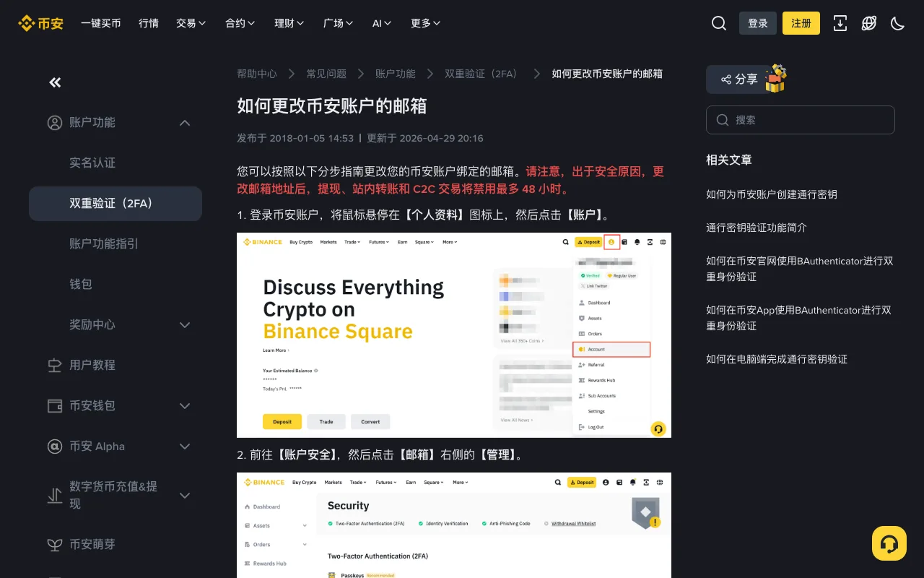
Task: Open the 合约 dropdown menu
Action: (240, 23)
